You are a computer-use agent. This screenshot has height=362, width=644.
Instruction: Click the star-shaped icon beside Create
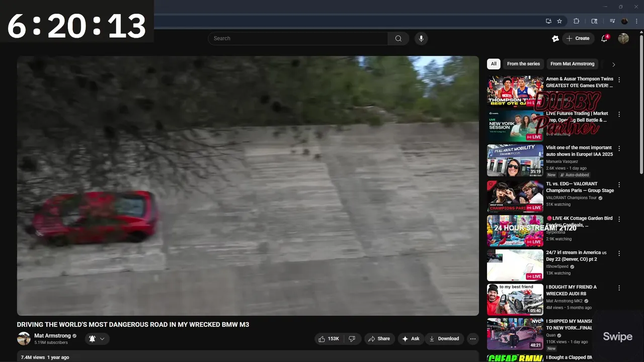[555, 38]
